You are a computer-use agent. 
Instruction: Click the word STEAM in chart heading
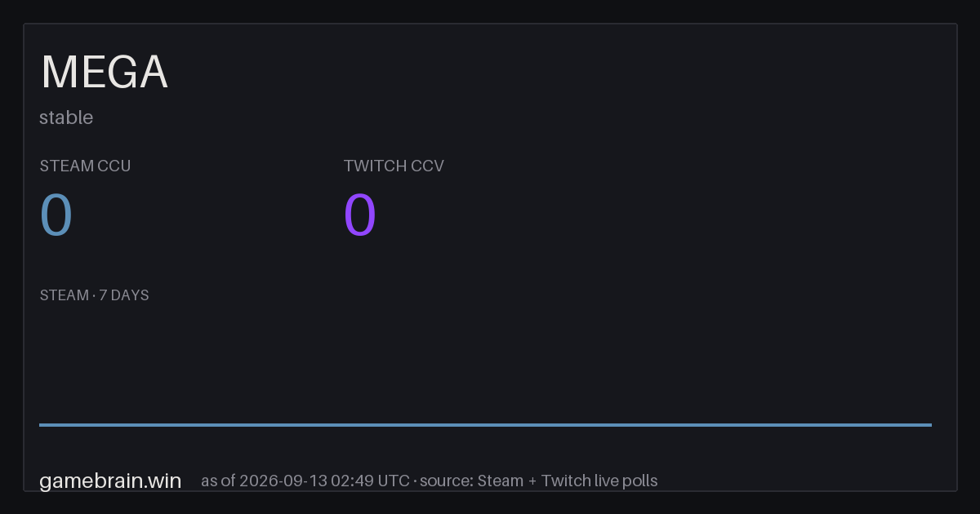(x=65, y=295)
